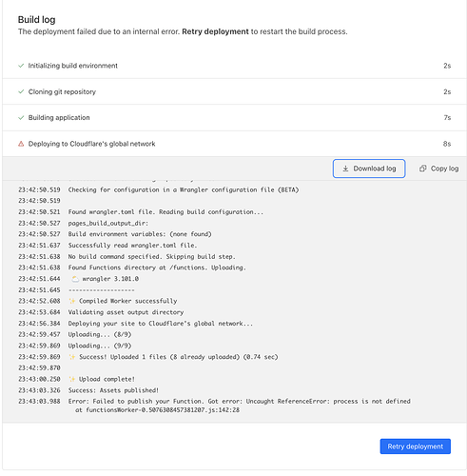This screenshot has height=476, width=467.
Task: Click the green checkmark for Building application
Action: pos(21,118)
